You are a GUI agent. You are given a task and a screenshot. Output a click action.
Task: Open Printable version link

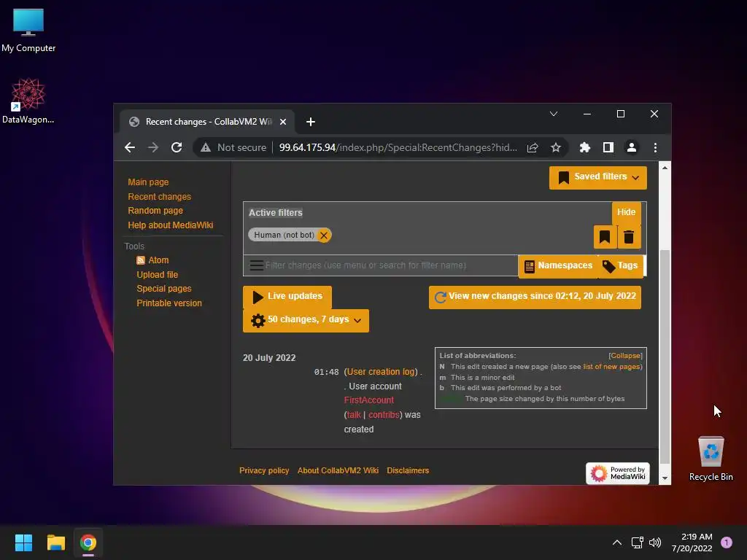tap(169, 303)
